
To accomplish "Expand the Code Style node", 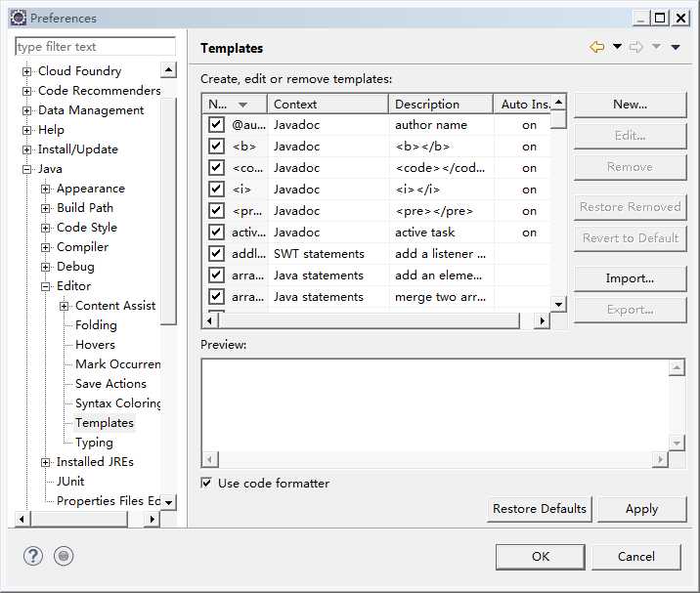I will click(46, 228).
